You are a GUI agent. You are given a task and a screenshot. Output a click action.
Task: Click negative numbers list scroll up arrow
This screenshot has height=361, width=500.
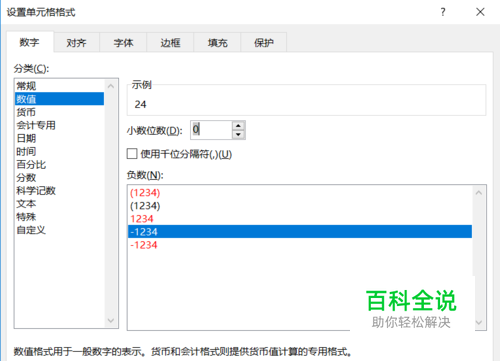tap(479, 193)
